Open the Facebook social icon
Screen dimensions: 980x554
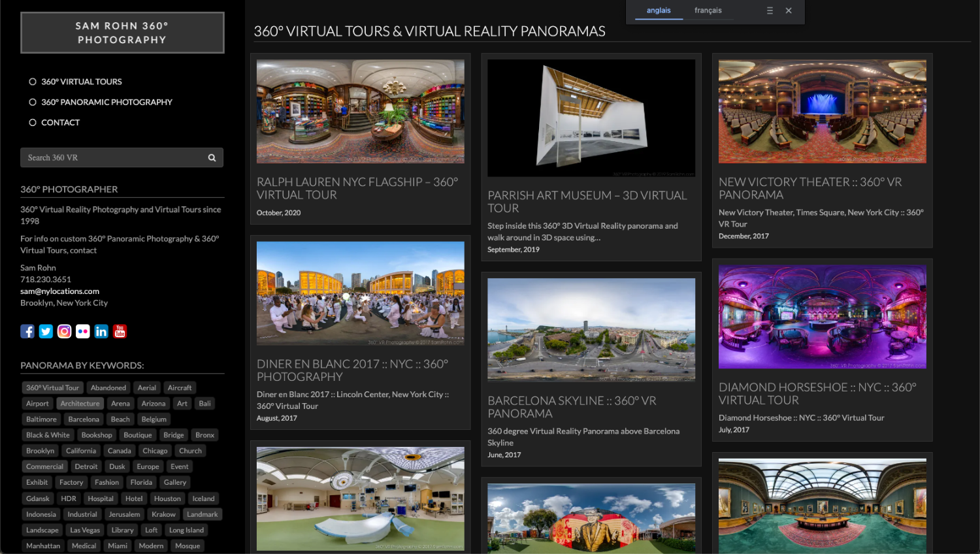[x=27, y=331]
